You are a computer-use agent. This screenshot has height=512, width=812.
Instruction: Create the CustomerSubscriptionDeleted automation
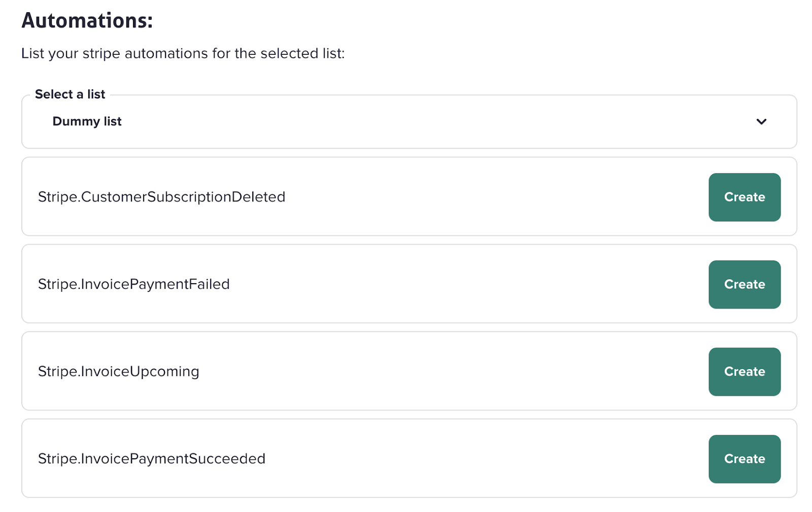point(744,197)
